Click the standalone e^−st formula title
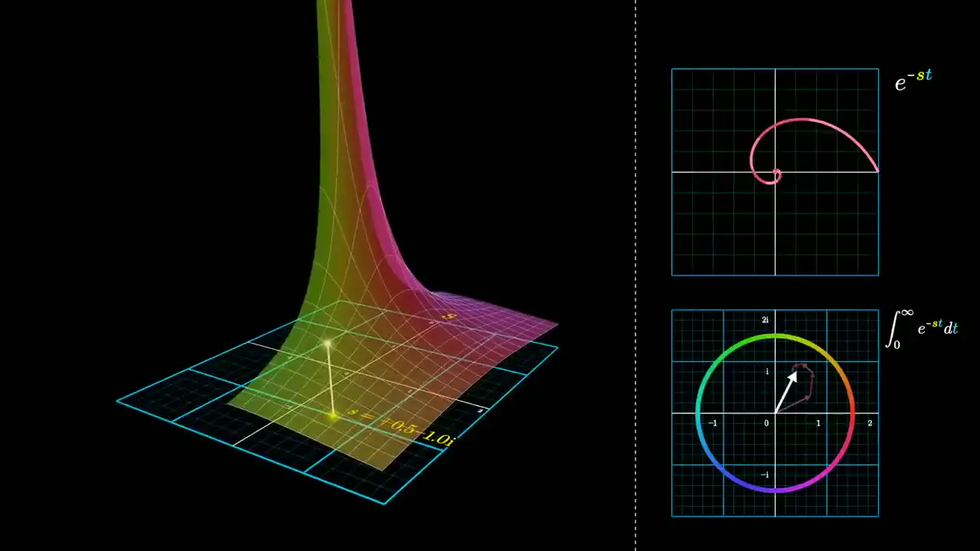980x551 pixels. (x=913, y=80)
